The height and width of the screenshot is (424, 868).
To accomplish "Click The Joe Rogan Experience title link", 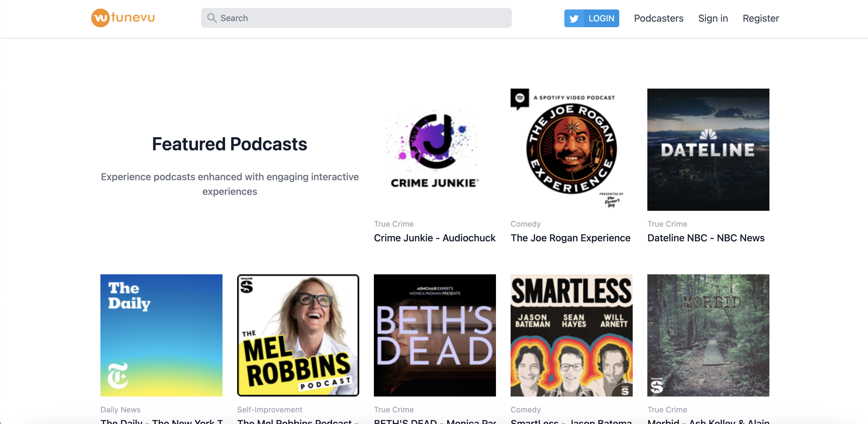I will tap(570, 238).
